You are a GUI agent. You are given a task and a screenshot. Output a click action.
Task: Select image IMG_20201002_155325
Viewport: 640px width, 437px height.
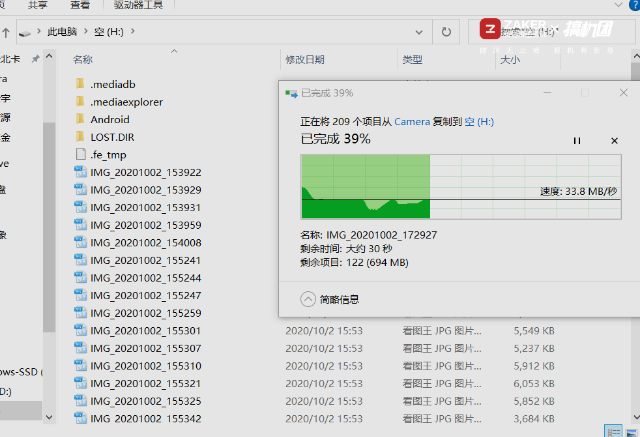(138, 401)
